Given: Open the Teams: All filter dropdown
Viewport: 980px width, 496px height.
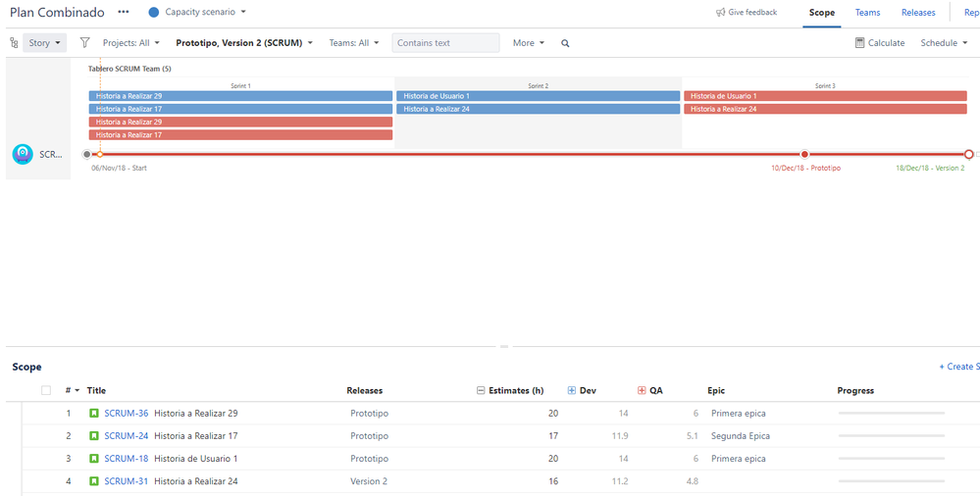Looking at the screenshot, I should 354,43.
